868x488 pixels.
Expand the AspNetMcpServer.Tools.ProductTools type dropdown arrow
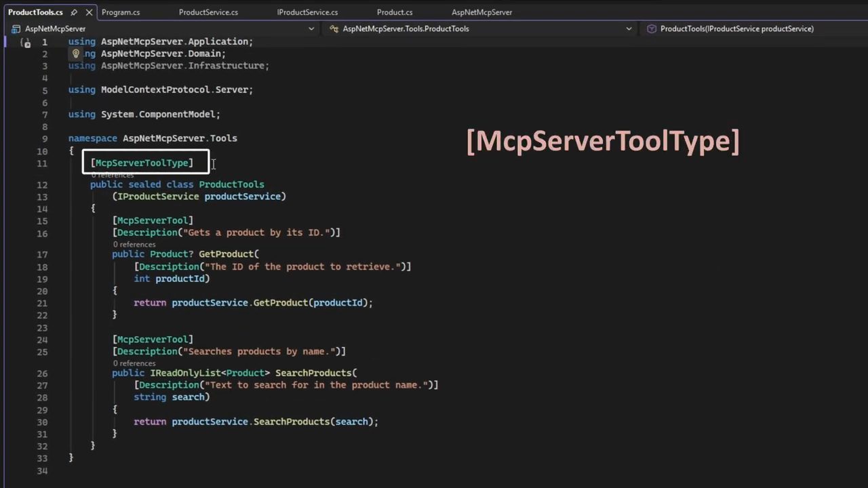click(629, 28)
